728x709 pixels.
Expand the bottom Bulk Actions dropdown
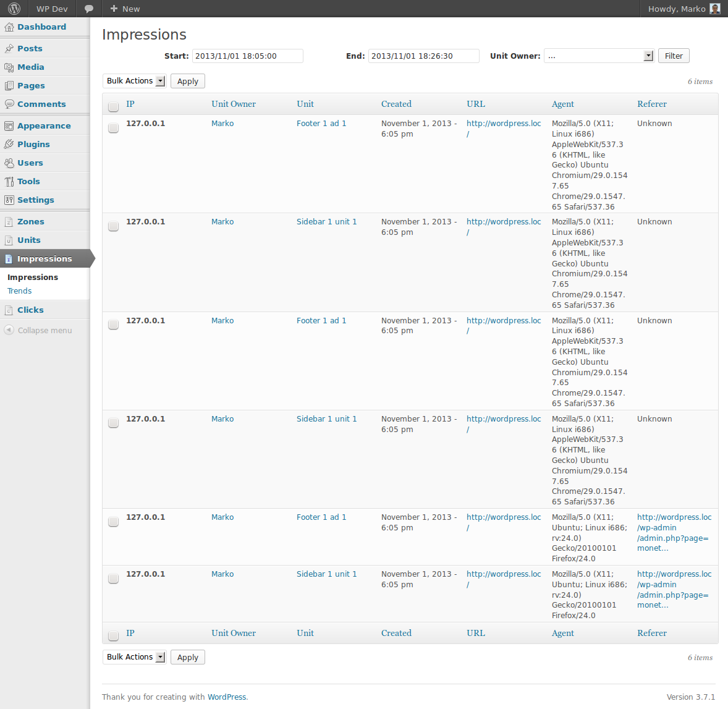(x=135, y=657)
